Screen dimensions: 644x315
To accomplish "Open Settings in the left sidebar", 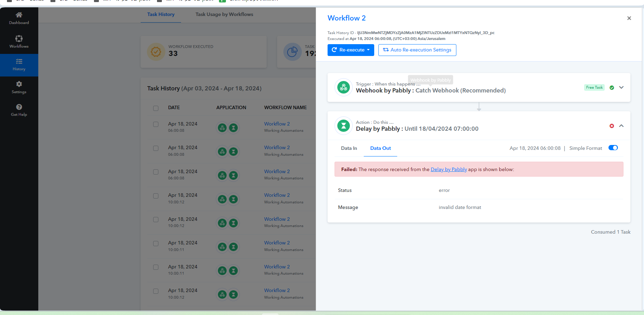I will [19, 88].
